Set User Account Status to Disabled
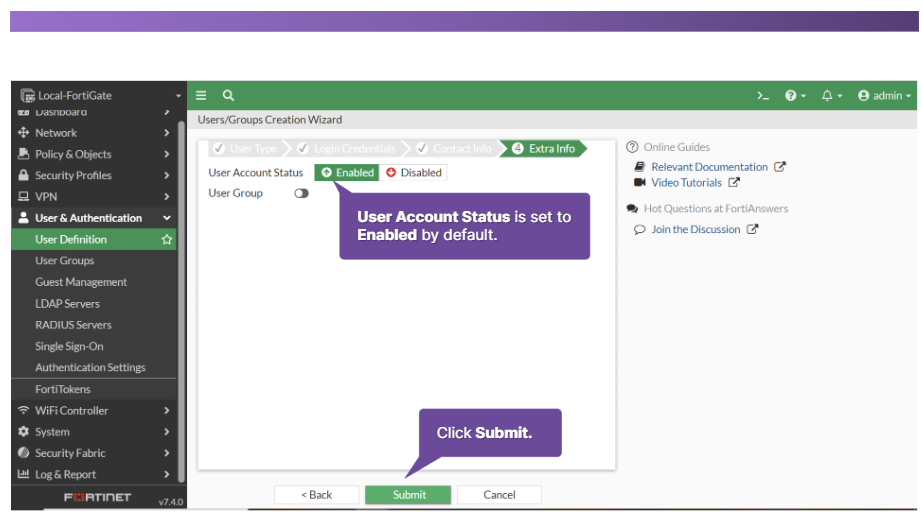The image size is (923, 524). (413, 173)
